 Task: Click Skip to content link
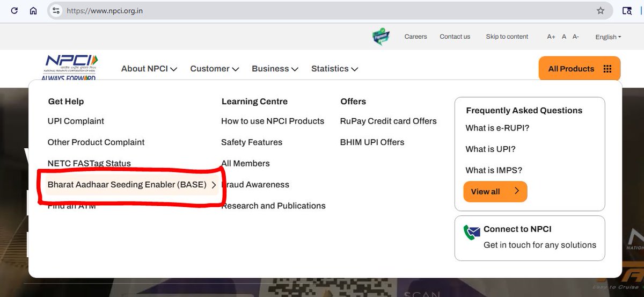[507, 37]
